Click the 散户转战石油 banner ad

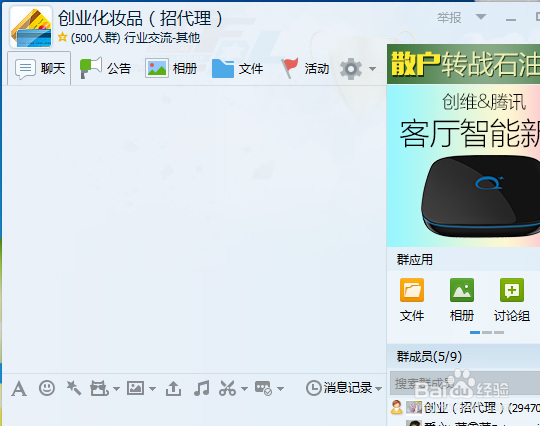click(x=463, y=64)
